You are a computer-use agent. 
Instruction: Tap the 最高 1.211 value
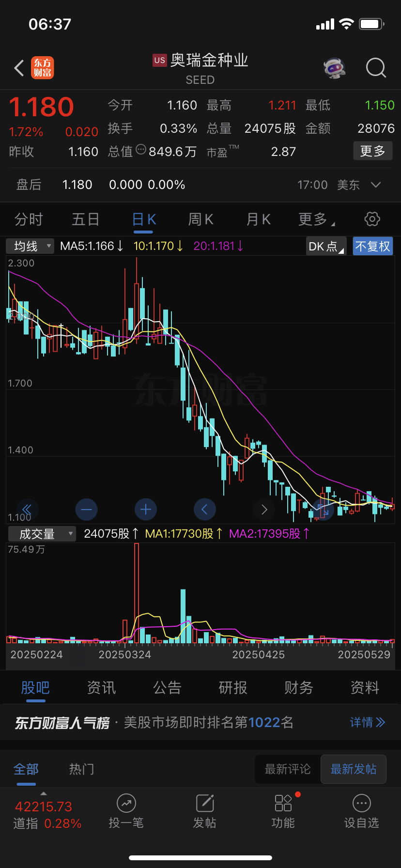tap(282, 105)
